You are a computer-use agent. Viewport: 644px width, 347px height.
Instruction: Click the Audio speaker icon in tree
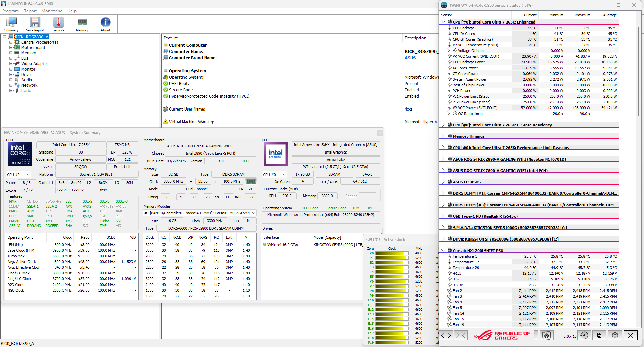(17, 80)
